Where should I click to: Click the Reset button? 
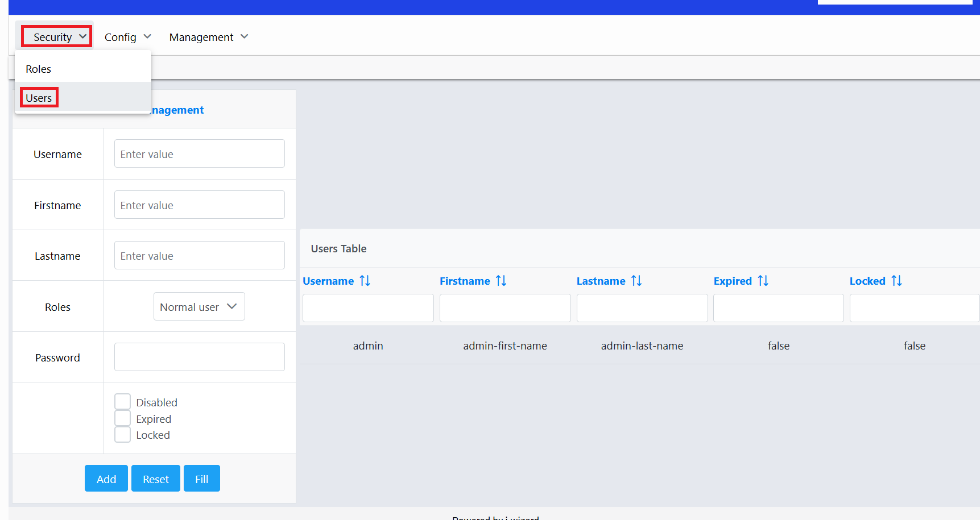[156, 479]
